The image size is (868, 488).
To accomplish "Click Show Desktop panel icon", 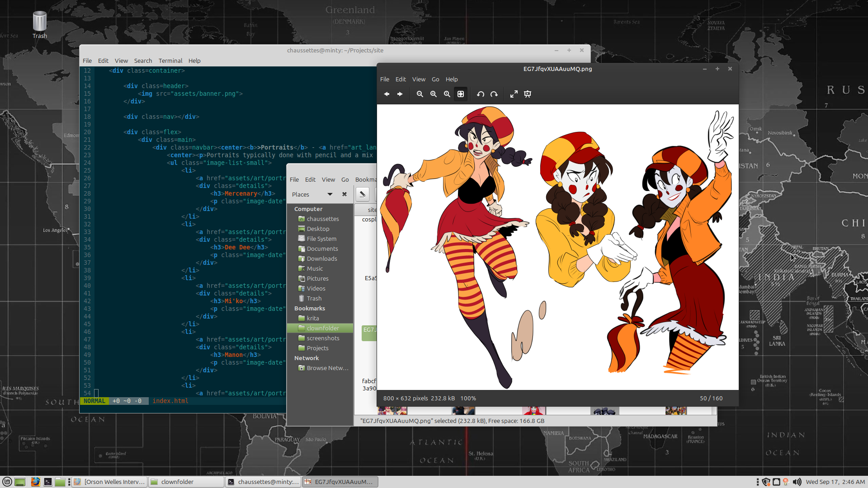I will (x=20, y=482).
